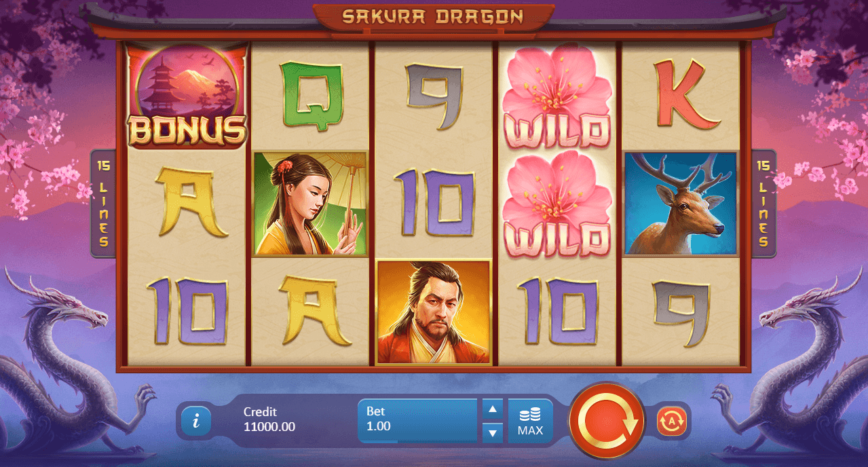Click the top sakura WILD symbol

557,96
